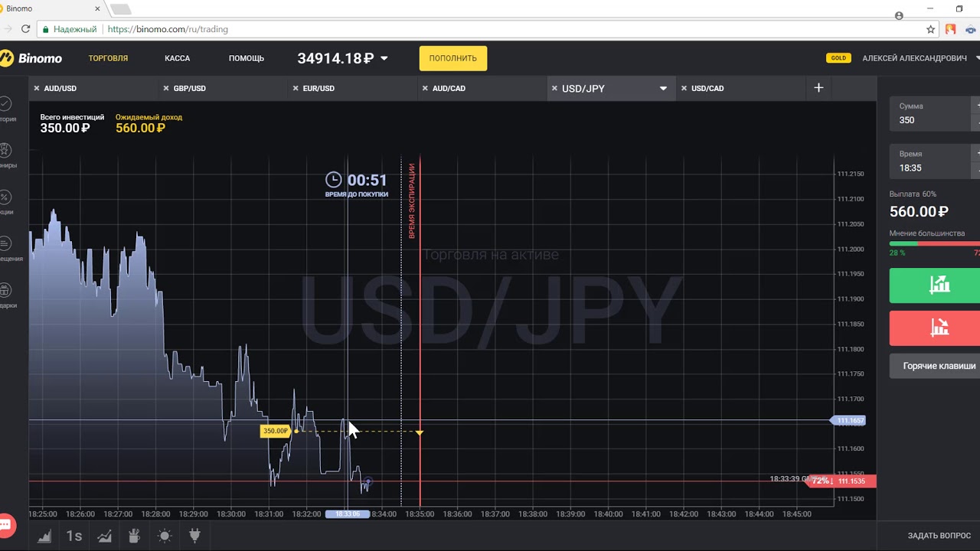Screen dimensions: 980x551
Task: Open the Notifications sidebar icon
Action: coord(5,243)
